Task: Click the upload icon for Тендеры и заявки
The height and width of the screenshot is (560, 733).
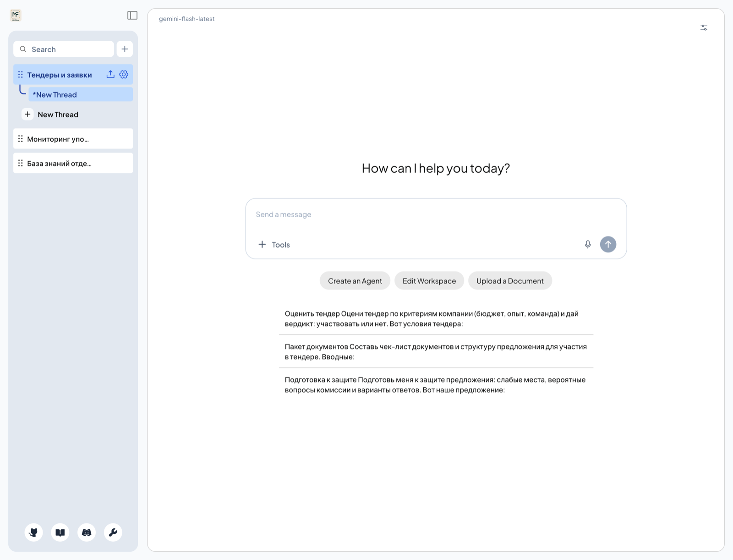Action: [110, 74]
